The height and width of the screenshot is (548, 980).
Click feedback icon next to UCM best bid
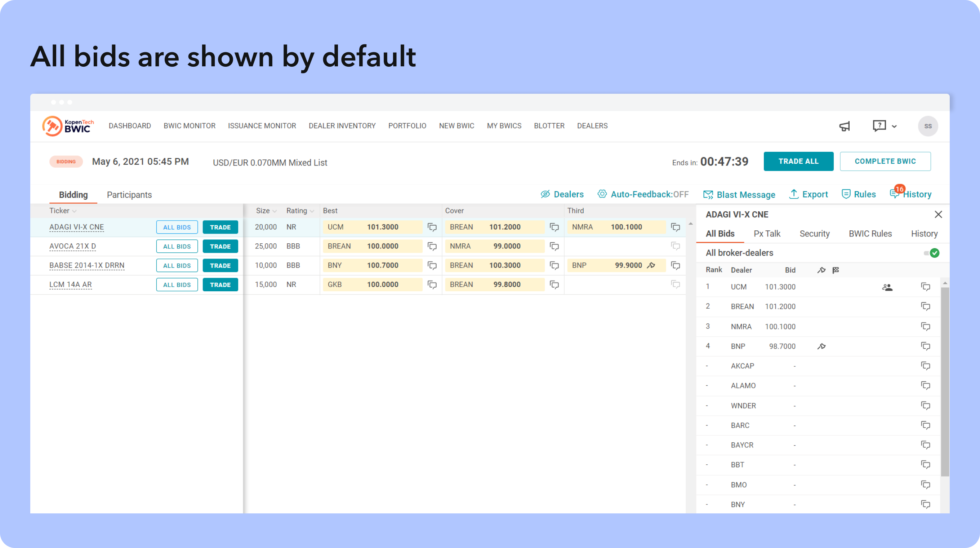(432, 227)
